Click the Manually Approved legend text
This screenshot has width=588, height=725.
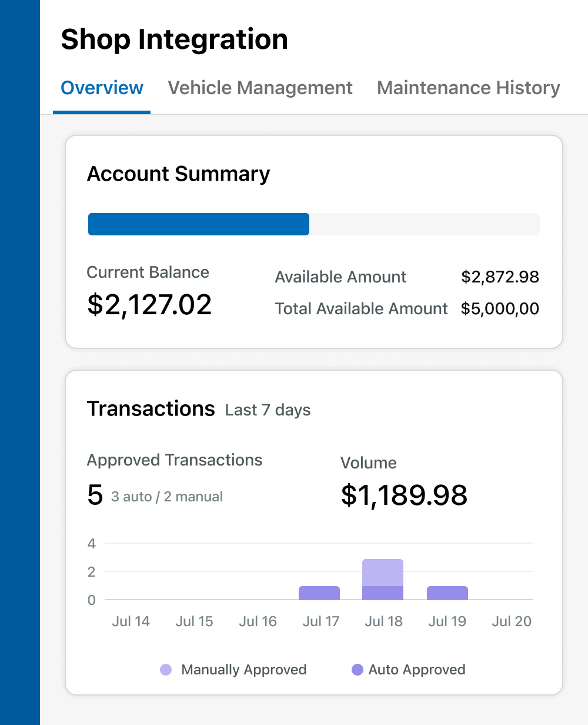pyautogui.click(x=244, y=670)
